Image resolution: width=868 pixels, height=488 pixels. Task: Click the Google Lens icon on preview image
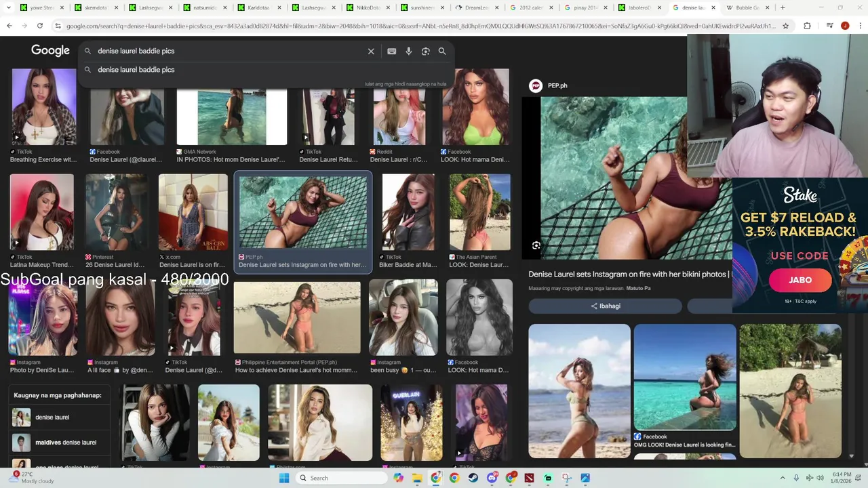536,245
